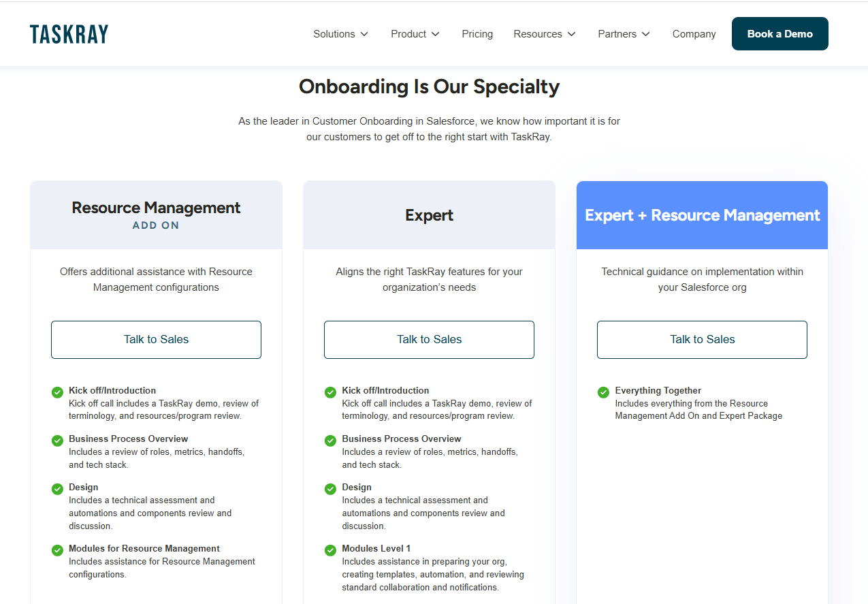Click checkmark icon beside Business Process Overview in Resource Management card

pyautogui.click(x=58, y=441)
